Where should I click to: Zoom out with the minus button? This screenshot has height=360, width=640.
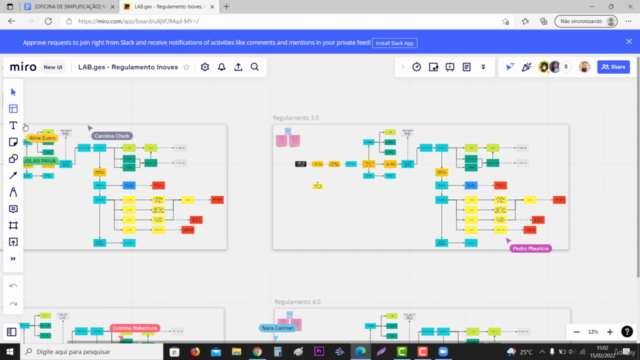[x=576, y=332]
